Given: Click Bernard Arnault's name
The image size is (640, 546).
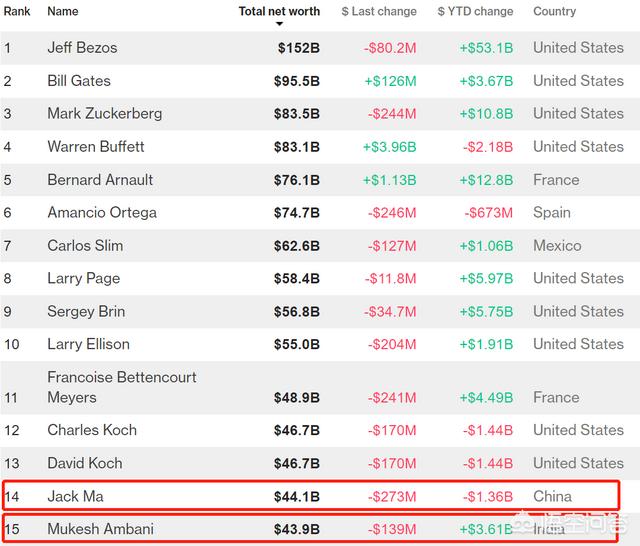Looking at the screenshot, I should 100,179.
